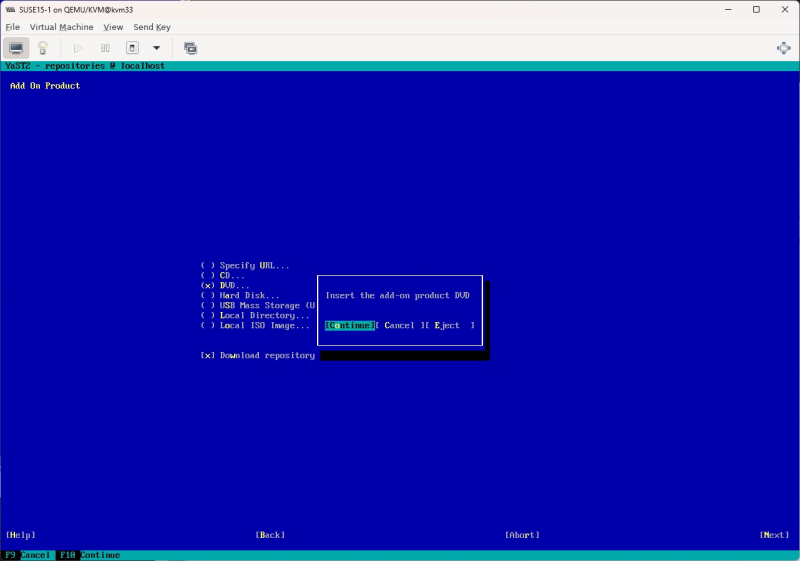This screenshot has width=800, height=561.
Task: Click the F10 Continue shortcut label
Action: point(90,555)
